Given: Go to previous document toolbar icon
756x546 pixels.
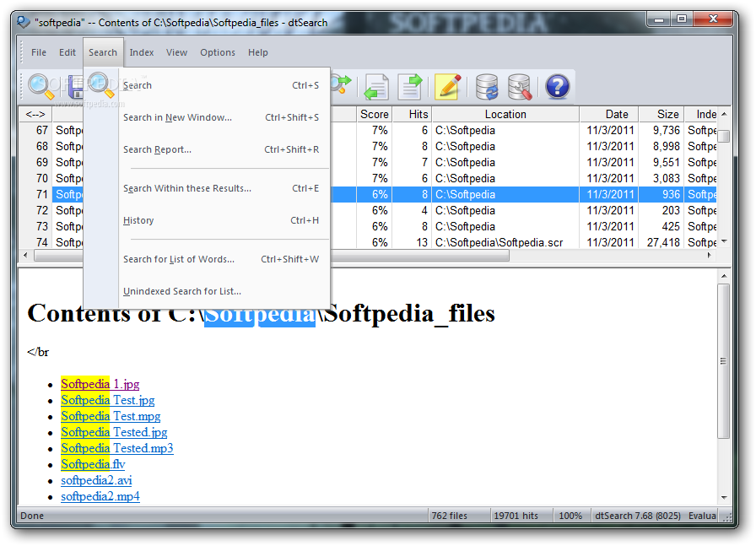Looking at the screenshot, I should point(376,87).
